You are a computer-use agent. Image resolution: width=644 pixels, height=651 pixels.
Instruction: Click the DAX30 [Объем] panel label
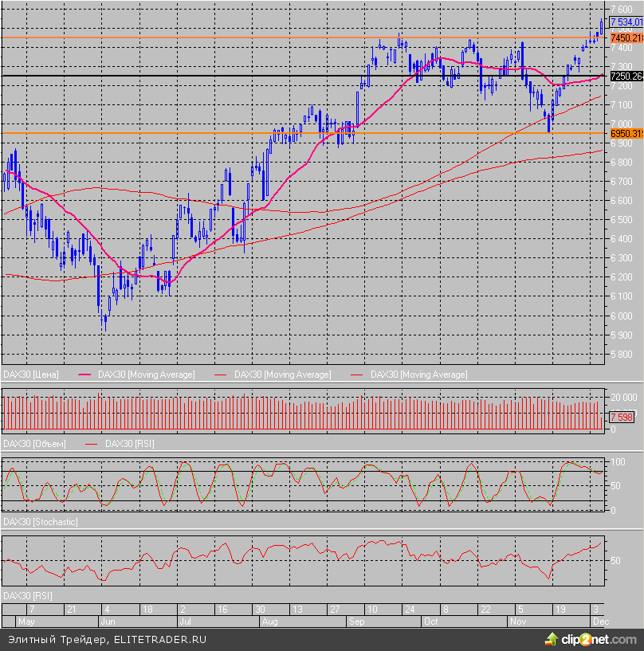35,442
